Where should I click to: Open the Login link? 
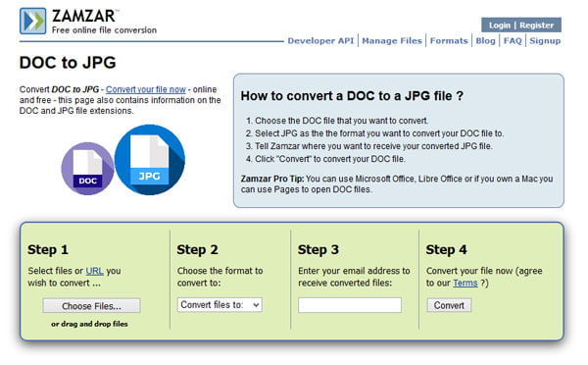point(500,26)
